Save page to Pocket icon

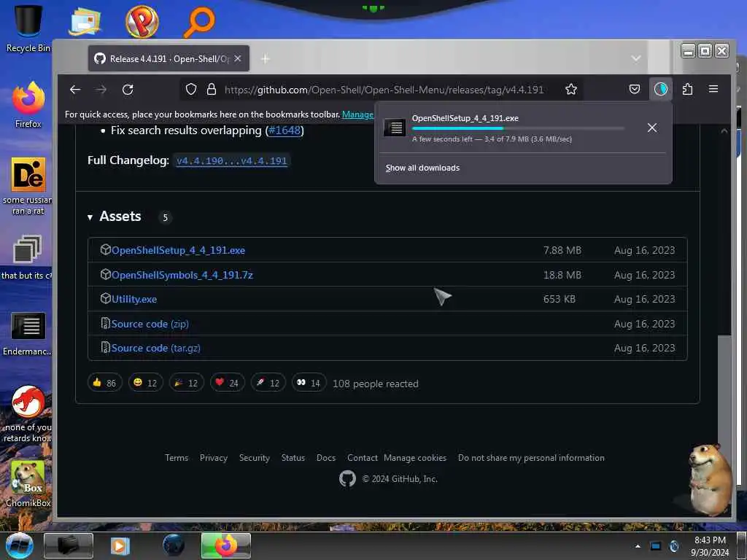pos(634,89)
